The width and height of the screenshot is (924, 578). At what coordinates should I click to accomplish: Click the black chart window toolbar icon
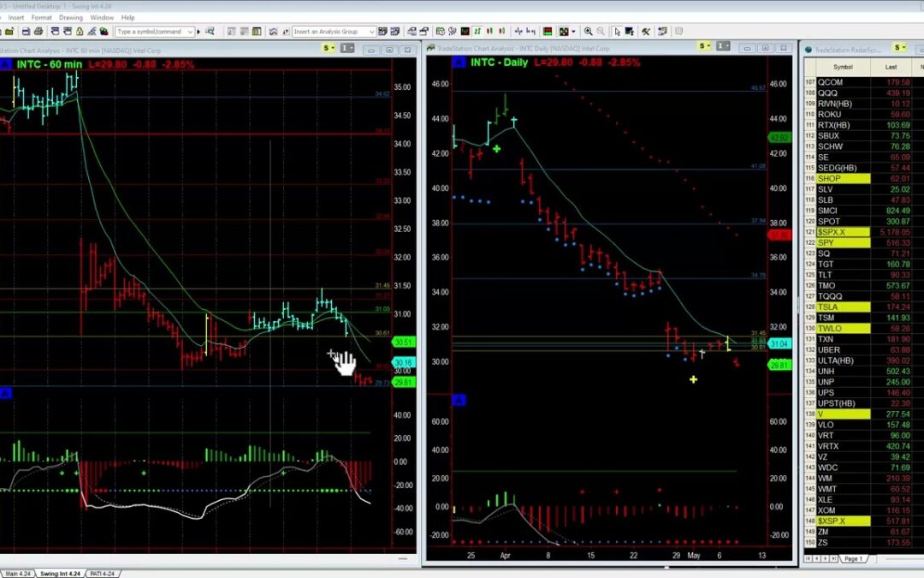(465, 32)
